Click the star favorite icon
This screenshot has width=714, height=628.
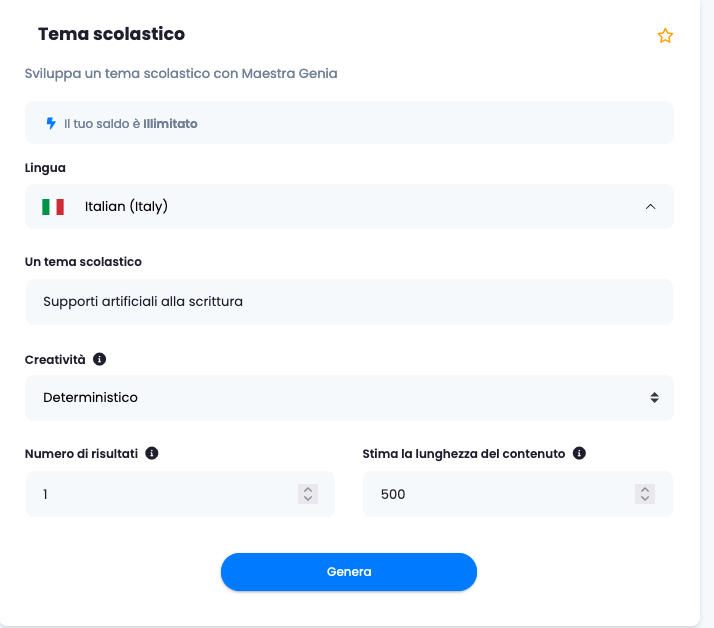pos(665,36)
